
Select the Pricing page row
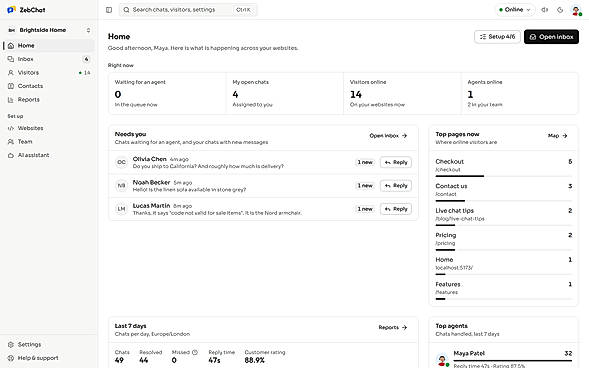click(x=504, y=240)
